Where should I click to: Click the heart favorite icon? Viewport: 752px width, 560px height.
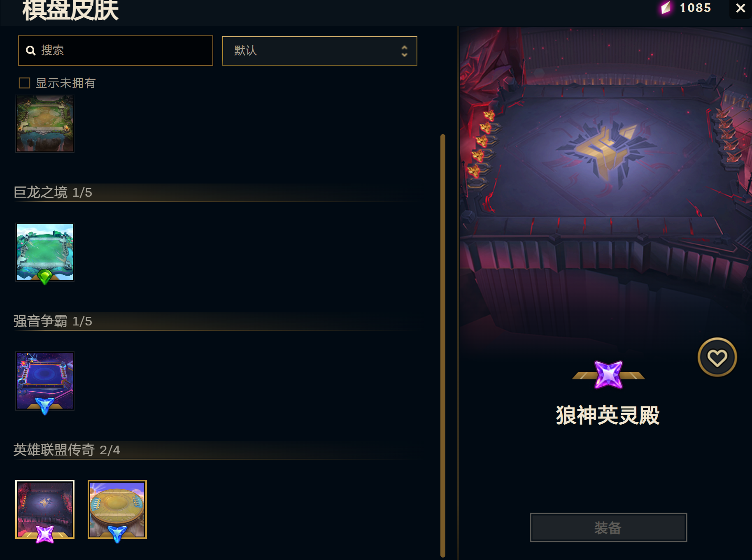pos(717,357)
